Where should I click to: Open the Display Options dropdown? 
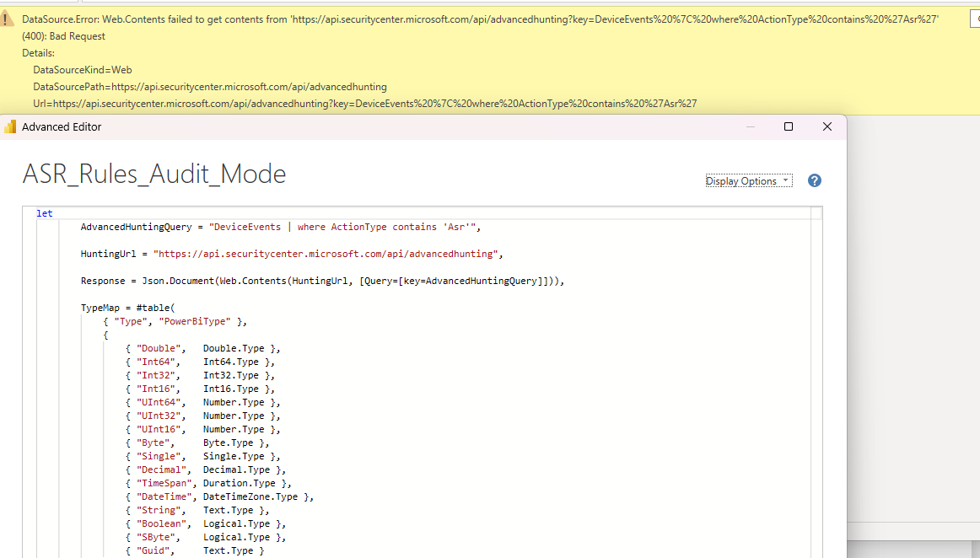point(749,180)
